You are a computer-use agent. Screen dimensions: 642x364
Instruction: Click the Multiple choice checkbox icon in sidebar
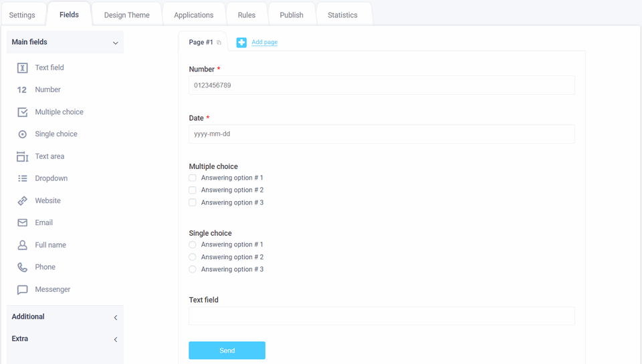pyautogui.click(x=22, y=112)
